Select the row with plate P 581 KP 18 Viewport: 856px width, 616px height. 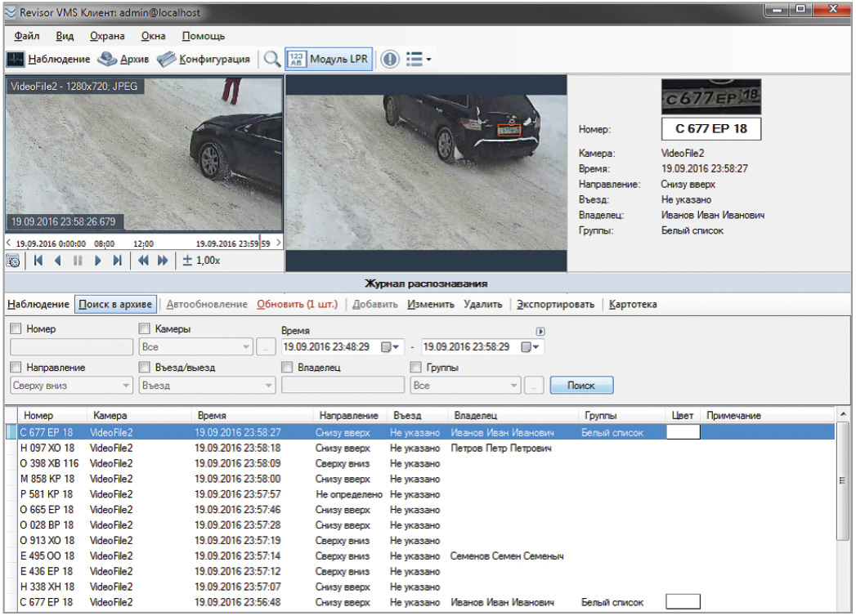420,494
